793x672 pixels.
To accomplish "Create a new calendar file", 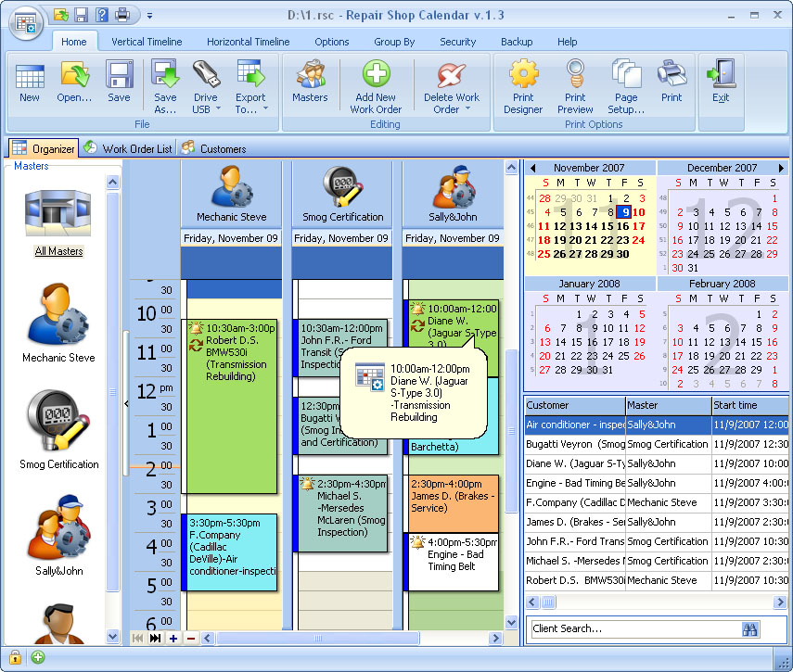I will coord(29,83).
